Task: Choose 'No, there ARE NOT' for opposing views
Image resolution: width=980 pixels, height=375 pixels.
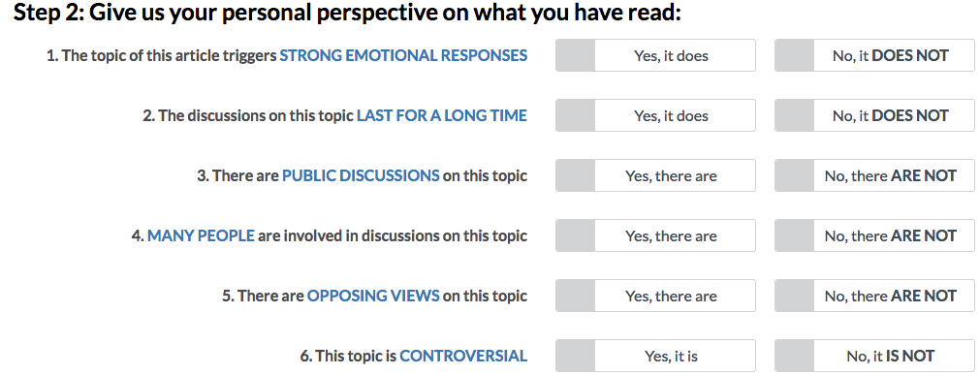Action: point(874,296)
